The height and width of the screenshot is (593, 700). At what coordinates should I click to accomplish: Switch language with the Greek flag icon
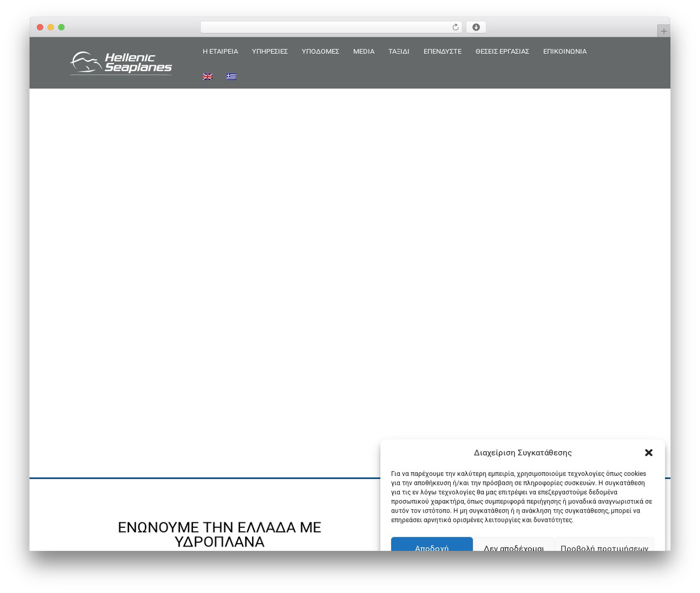coord(231,77)
